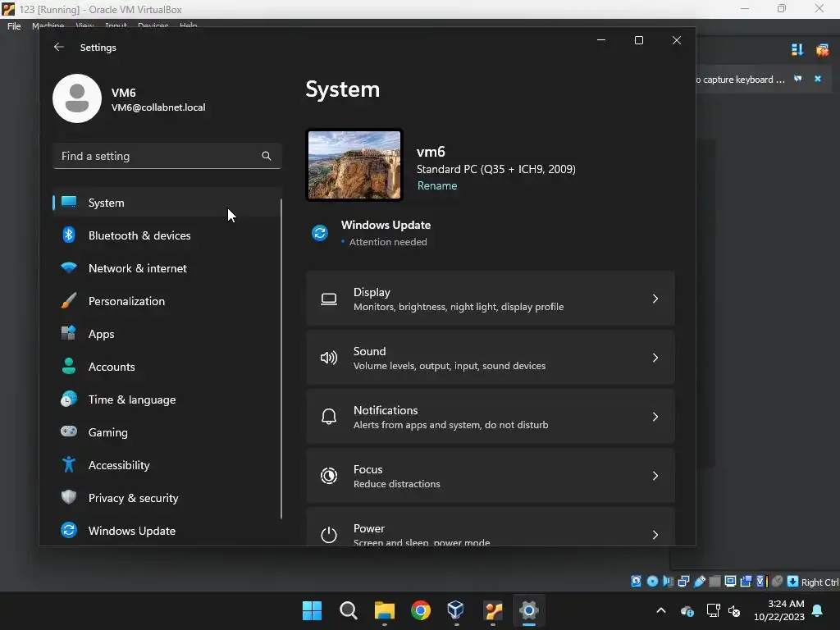The height and width of the screenshot is (630, 840).
Task: Open Personalization settings
Action: point(167,300)
